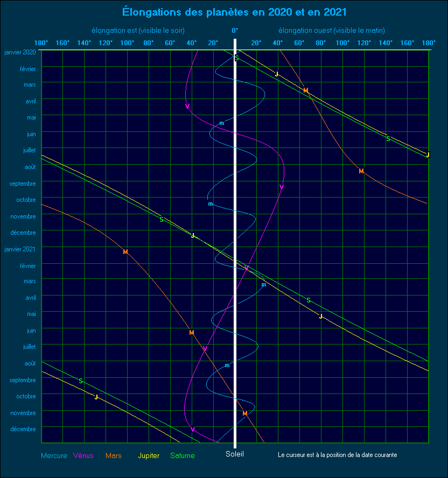Screen dimensions: 448x478
Task: Click the '0°' label above the Sun line
Action: pyautogui.click(x=235, y=31)
